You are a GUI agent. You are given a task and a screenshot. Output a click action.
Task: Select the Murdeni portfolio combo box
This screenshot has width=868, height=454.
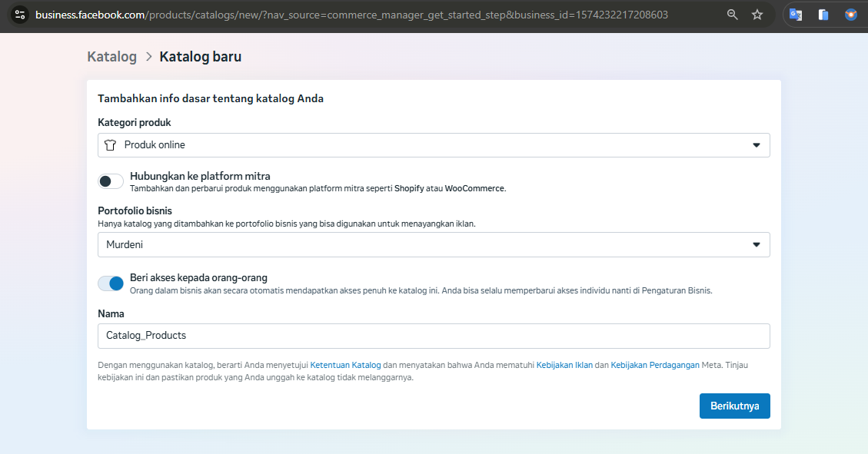pyautogui.click(x=423, y=245)
